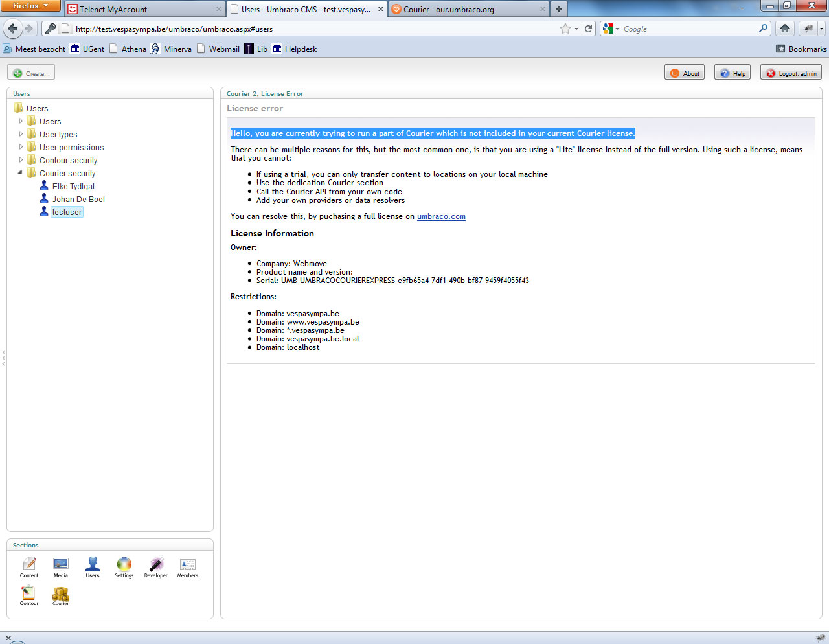Select testuser in the tree
This screenshot has width=829, height=644.
click(67, 212)
